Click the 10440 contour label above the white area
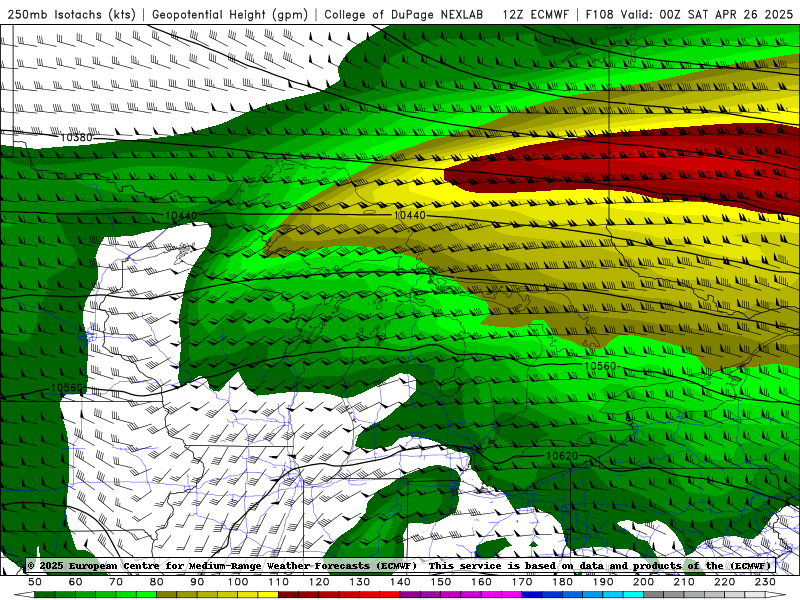 click(x=181, y=216)
